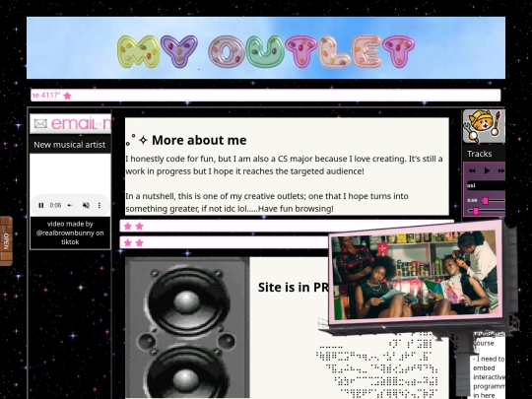Pause the New musical artist video
Screen dimensions: 532x399
tap(41, 205)
